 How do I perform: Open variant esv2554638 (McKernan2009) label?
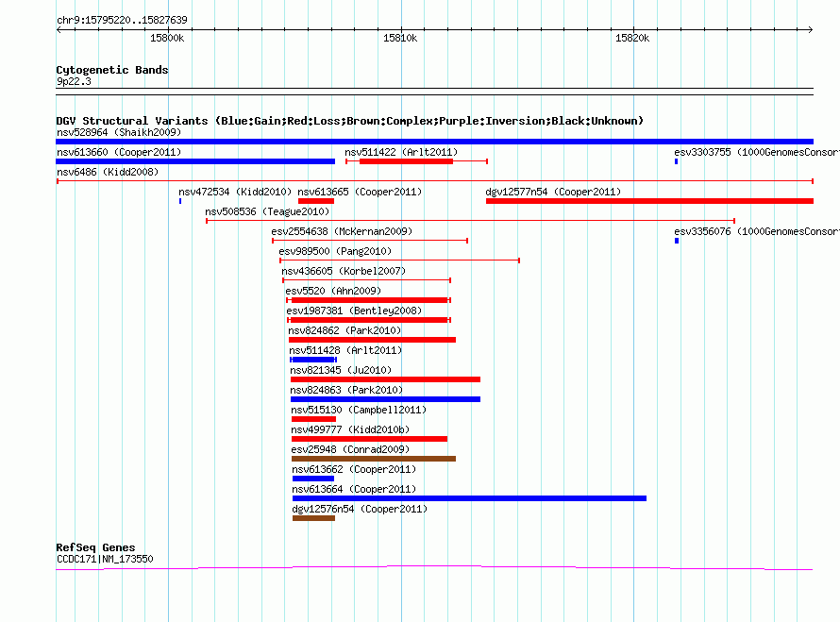(x=342, y=231)
